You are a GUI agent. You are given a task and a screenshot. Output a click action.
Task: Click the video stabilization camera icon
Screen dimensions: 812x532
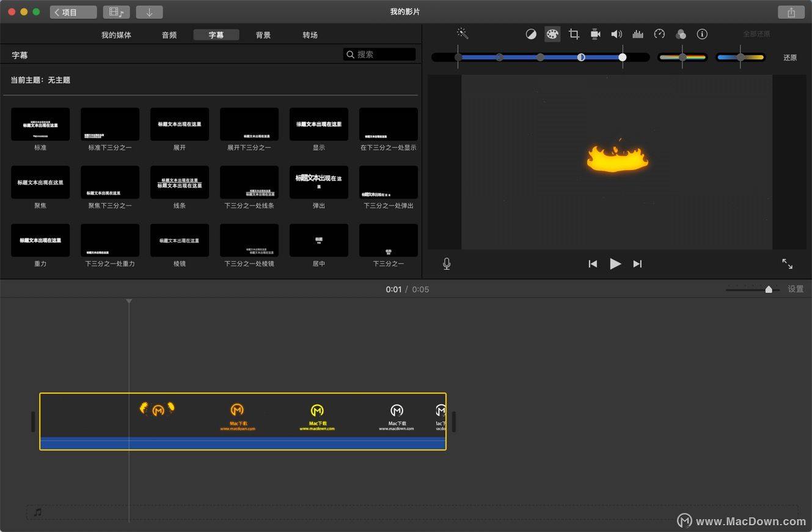click(x=595, y=34)
